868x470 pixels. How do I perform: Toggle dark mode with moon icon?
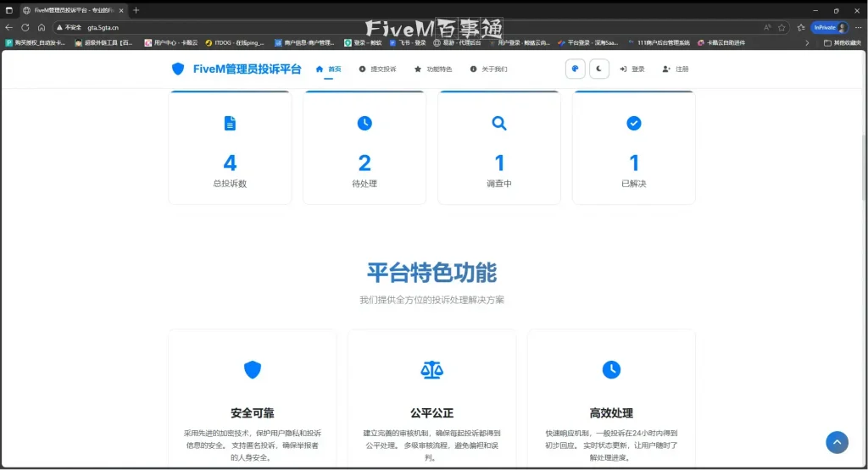click(x=599, y=69)
